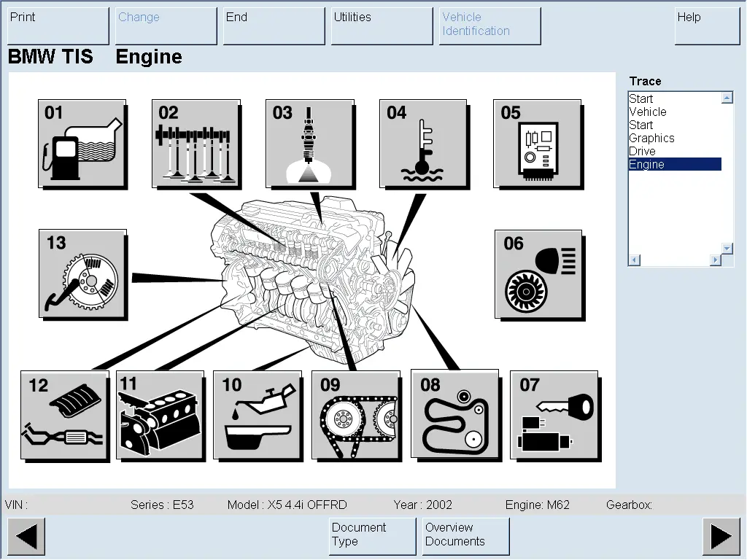Image resolution: width=747 pixels, height=560 pixels.
Task: Open the 04 coolant temperature icon
Action: [423, 144]
